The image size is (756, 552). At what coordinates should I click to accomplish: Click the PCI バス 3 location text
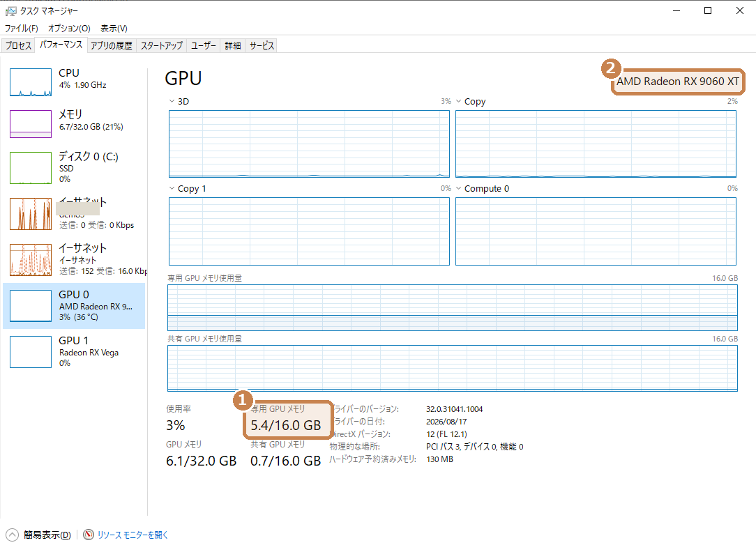[474, 447]
